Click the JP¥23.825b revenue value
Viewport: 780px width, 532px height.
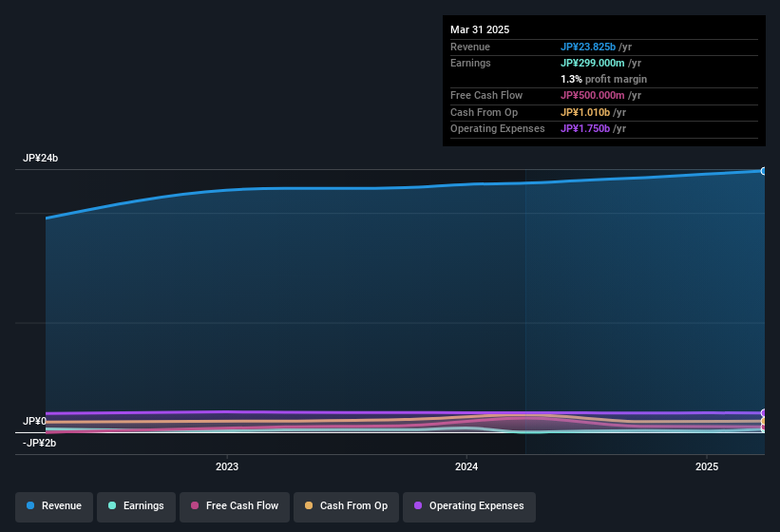pyautogui.click(x=588, y=47)
